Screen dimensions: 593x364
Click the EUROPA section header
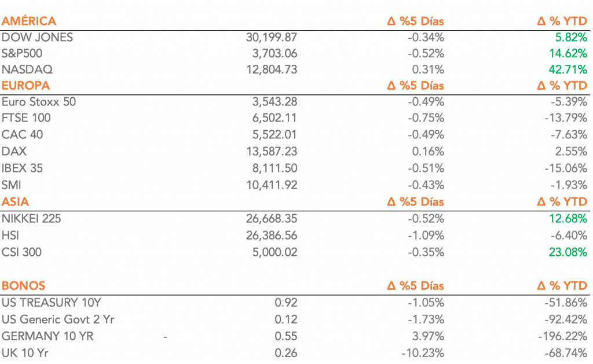point(26,86)
